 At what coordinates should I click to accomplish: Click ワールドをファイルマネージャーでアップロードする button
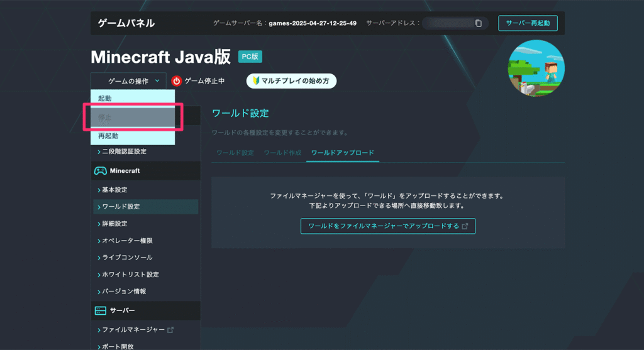point(388,226)
